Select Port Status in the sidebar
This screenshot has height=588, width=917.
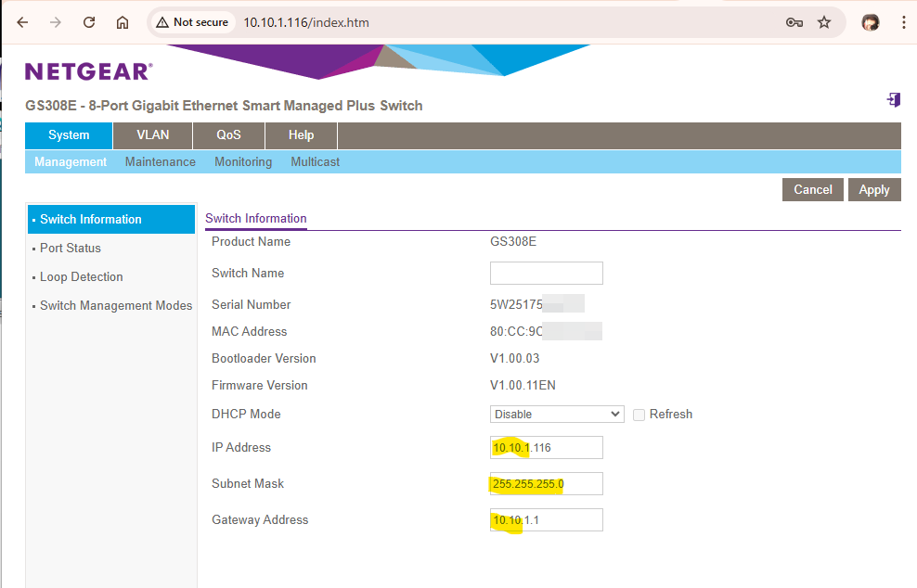coord(71,249)
